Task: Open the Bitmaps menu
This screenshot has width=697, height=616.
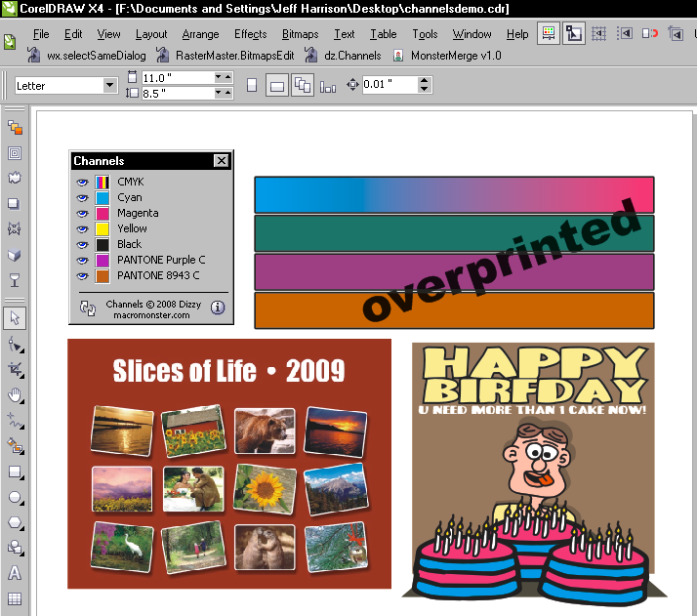Action: click(300, 34)
